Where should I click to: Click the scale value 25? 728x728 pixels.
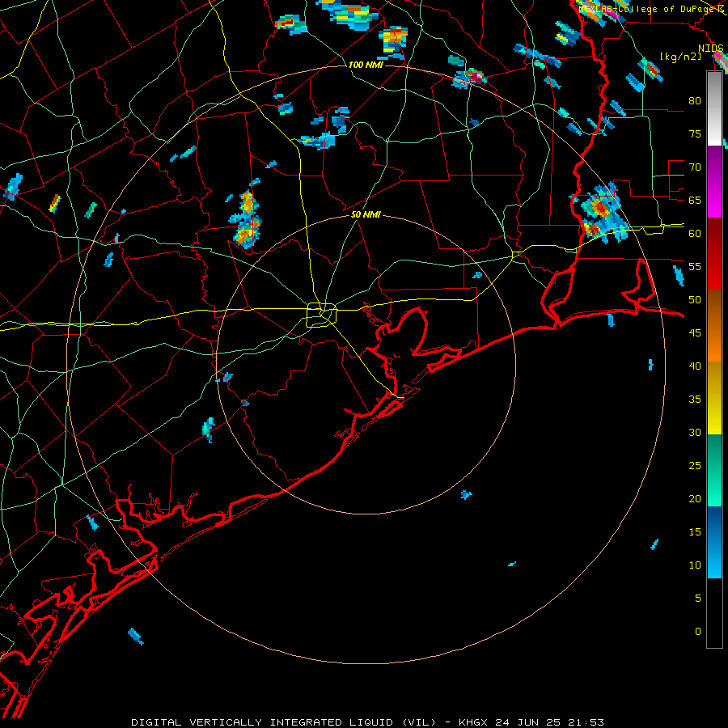695,465
